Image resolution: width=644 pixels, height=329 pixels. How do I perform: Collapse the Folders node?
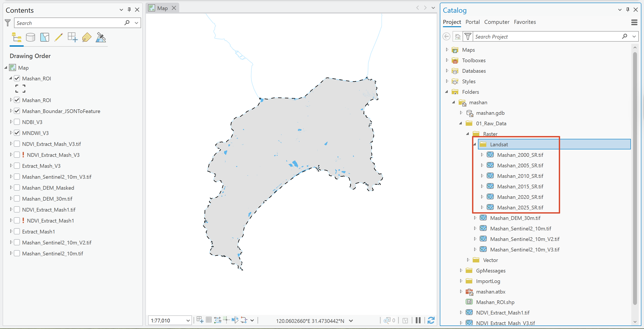click(447, 92)
